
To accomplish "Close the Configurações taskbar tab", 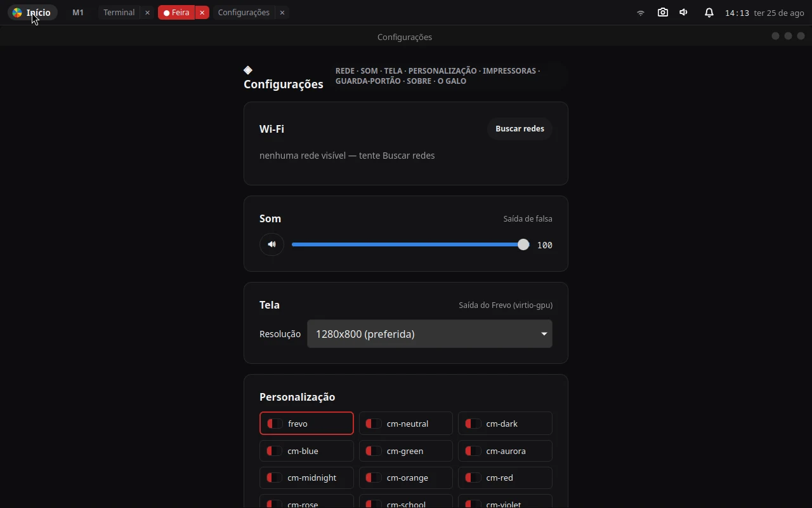I will tap(282, 13).
